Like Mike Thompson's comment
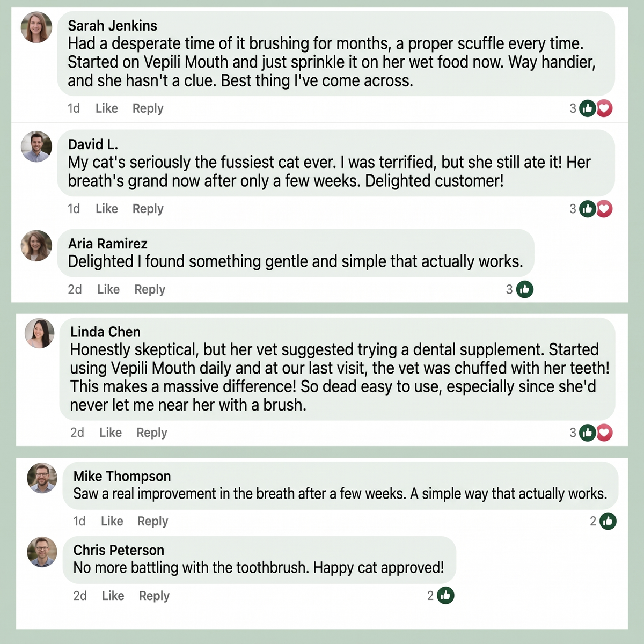This screenshot has height=644, width=644. [112, 521]
